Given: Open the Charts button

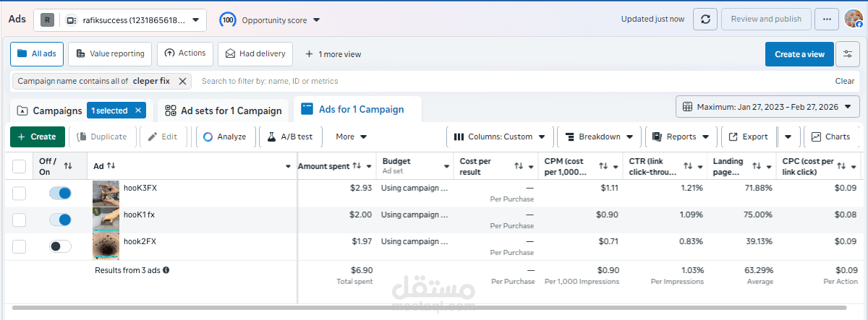Looking at the screenshot, I should (830, 137).
